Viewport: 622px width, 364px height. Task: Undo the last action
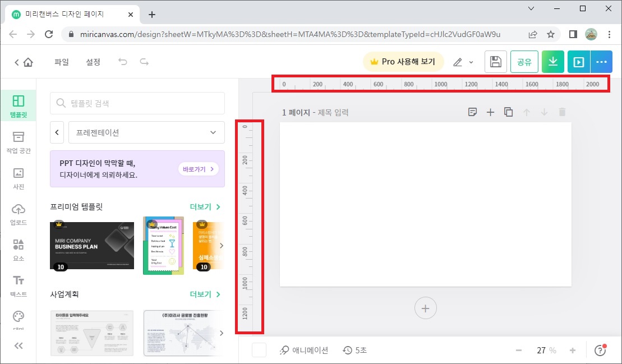click(123, 62)
